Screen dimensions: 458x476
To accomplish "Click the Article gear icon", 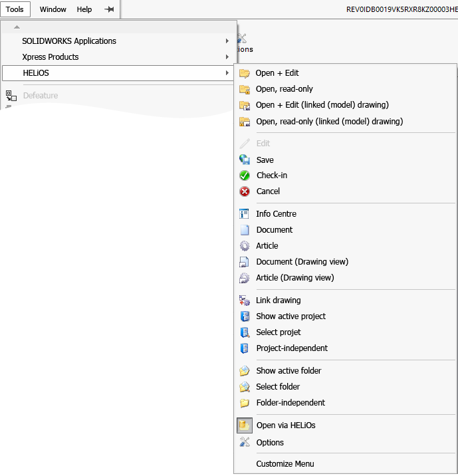I will (x=245, y=246).
